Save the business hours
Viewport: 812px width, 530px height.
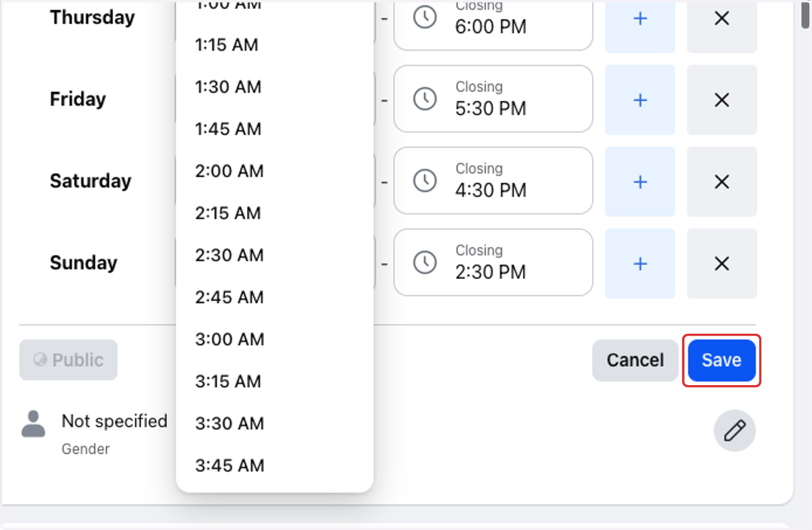point(721,360)
